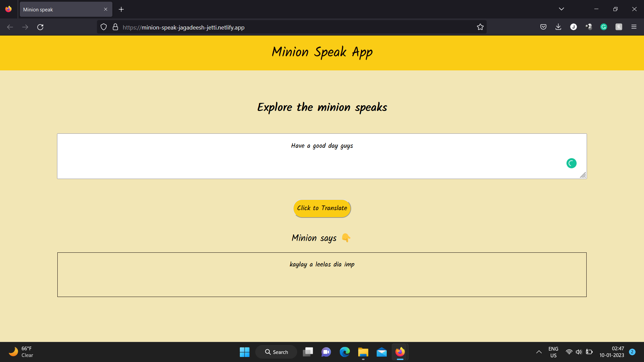Click the Grammarly icon inside the text area
Viewport: 644px width, 362px height.
click(x=571, y=163)
